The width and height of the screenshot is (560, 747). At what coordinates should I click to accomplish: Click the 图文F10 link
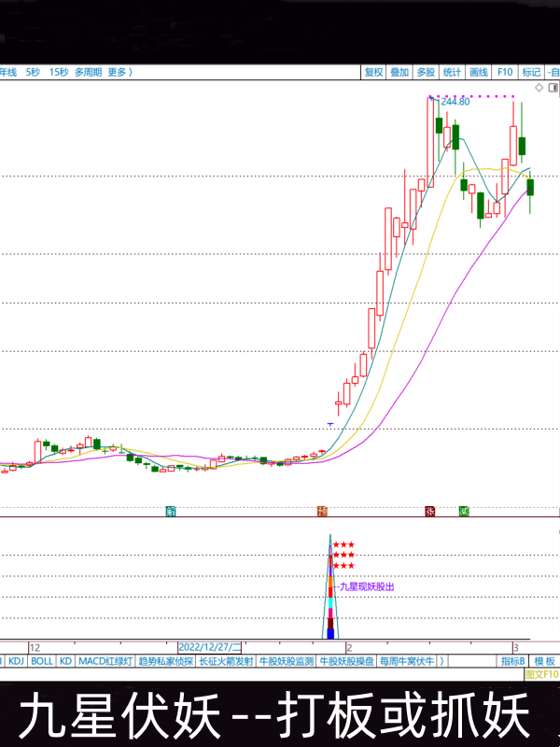pos(541,674)
